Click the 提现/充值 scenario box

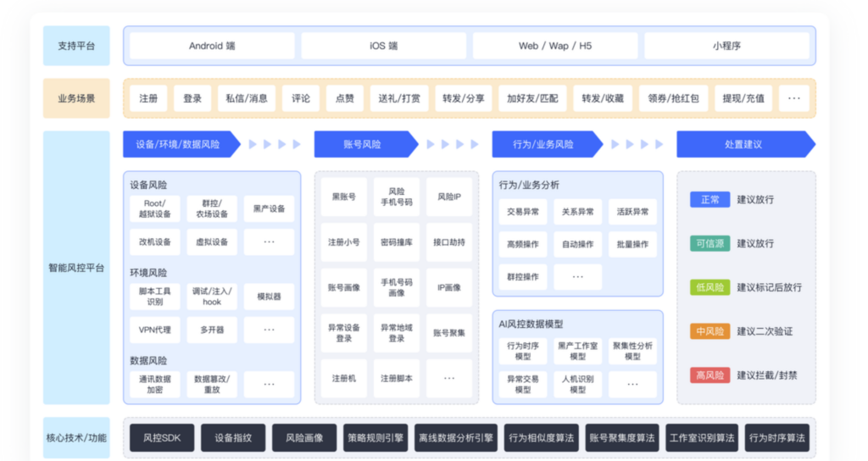pyautogui.click(x=743, y=98)
